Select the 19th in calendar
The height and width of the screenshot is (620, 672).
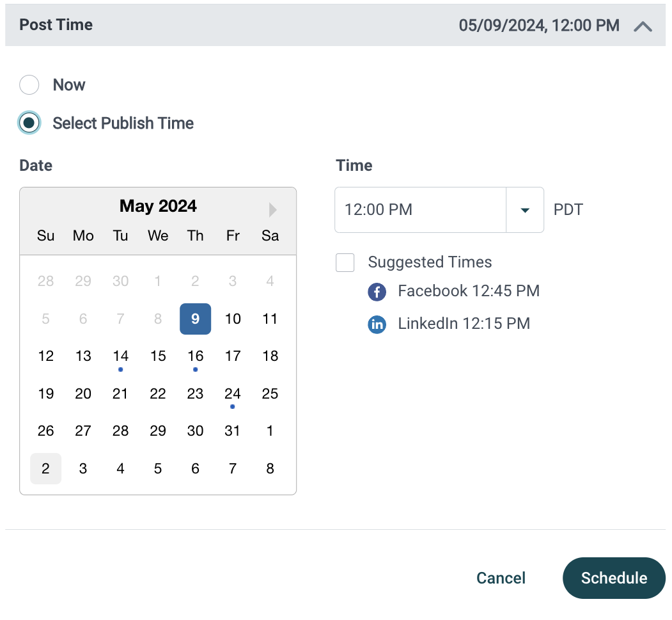coord(46,393)
